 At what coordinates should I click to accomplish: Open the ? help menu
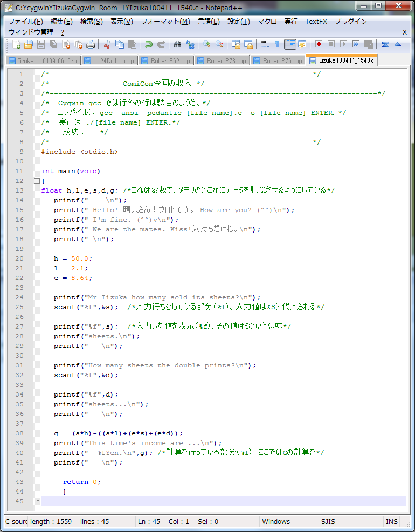tap(63, 32)
